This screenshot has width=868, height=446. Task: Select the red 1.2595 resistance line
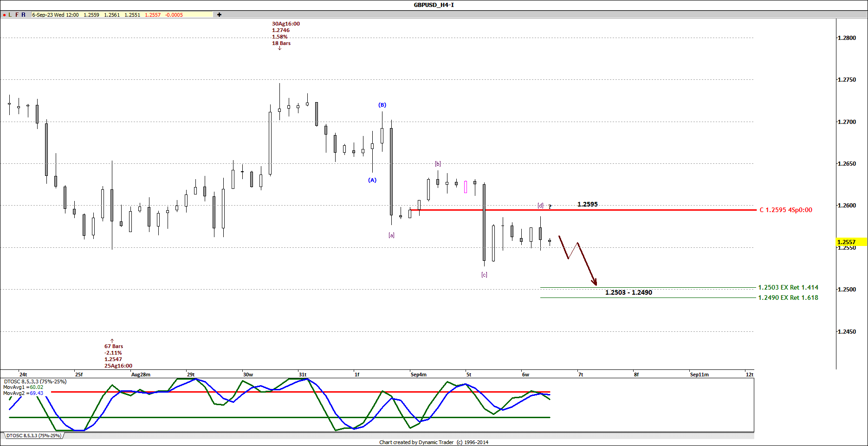point(583,210)
